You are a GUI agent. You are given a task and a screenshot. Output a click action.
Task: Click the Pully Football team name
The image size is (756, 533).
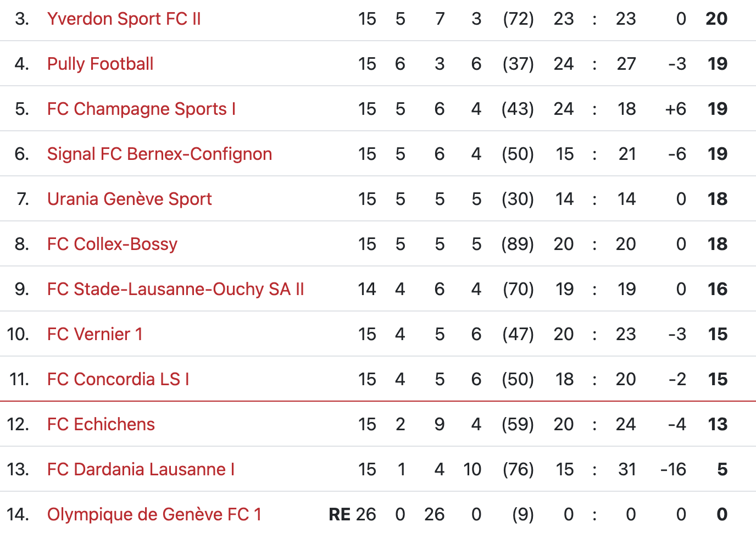click(100, 64)
